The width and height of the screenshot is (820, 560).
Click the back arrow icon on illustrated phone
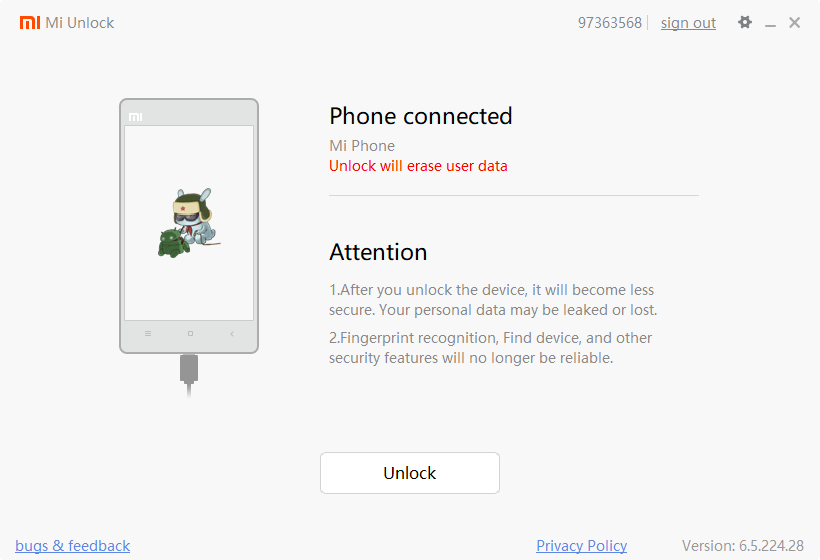(x=232, y=334)
